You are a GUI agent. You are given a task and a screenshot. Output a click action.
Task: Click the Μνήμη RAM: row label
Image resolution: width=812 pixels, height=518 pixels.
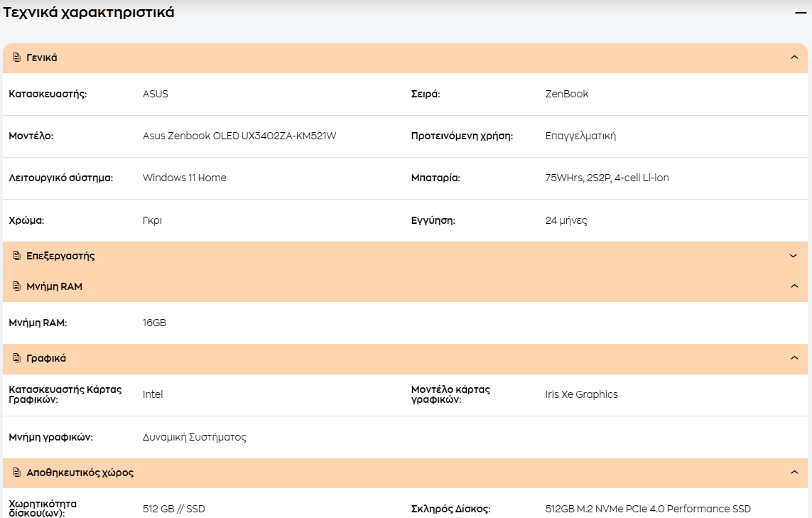(x=38, y=323)
